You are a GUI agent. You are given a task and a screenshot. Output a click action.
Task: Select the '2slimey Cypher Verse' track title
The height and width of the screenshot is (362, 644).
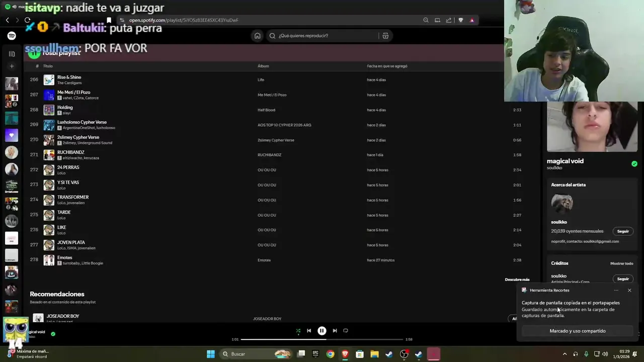(x=78, y=137)
